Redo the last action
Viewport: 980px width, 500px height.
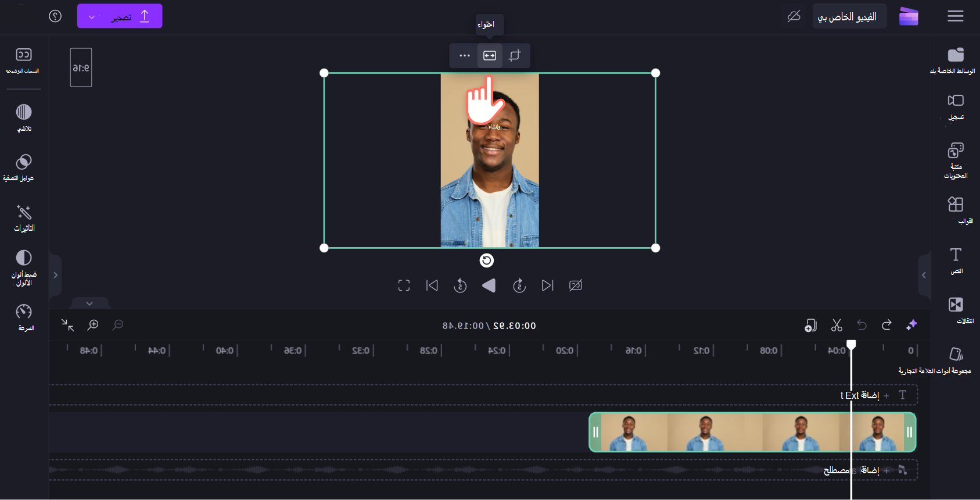pyautogui.click(x=886, y=325)
